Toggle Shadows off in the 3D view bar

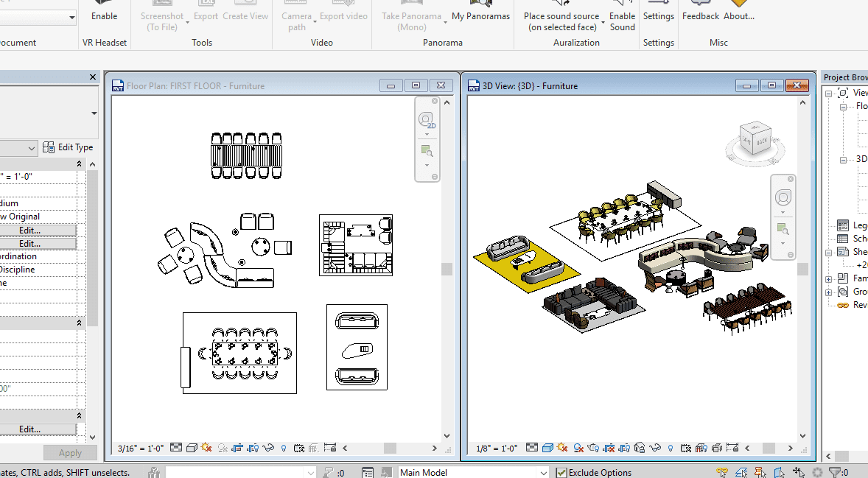(x=578, y=448)
